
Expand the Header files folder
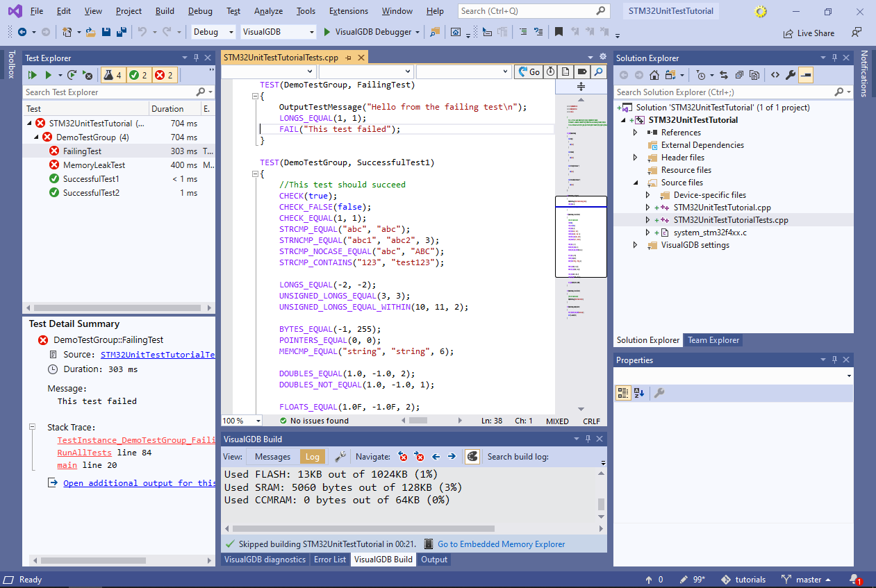tap(635, 158)
